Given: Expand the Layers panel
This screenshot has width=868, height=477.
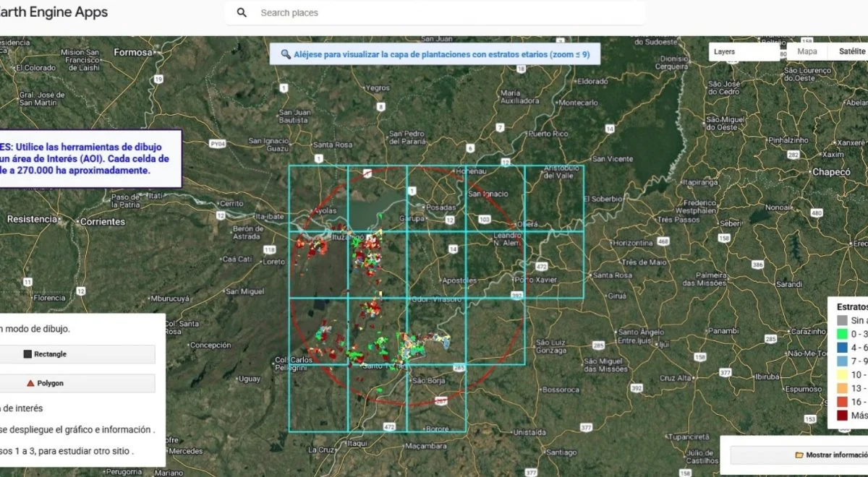Looking at the screenshot, I should tap(744, 51).
